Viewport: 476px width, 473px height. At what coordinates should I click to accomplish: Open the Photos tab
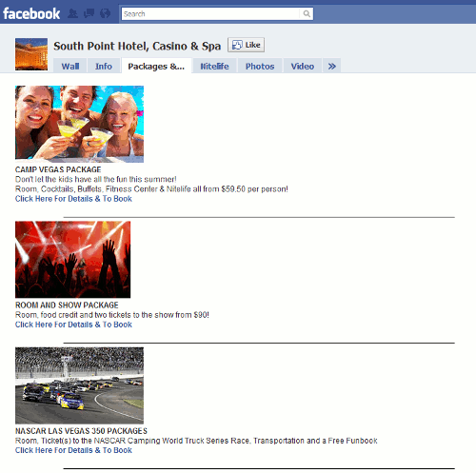(x=260, y=66)
